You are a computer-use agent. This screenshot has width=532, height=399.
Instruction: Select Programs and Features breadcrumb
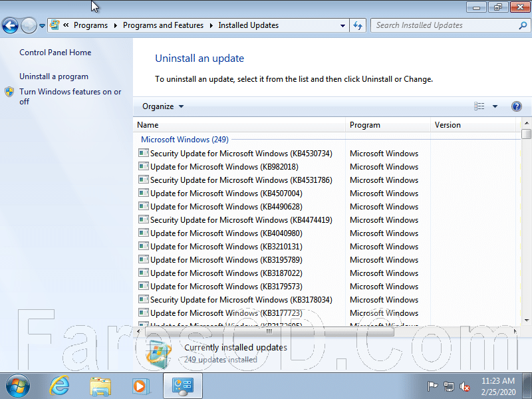[x=163, y=25]
